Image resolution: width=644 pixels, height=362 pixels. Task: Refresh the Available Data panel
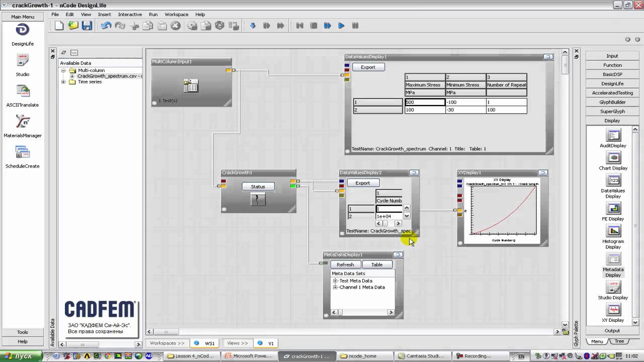click(x=64, y=52)
